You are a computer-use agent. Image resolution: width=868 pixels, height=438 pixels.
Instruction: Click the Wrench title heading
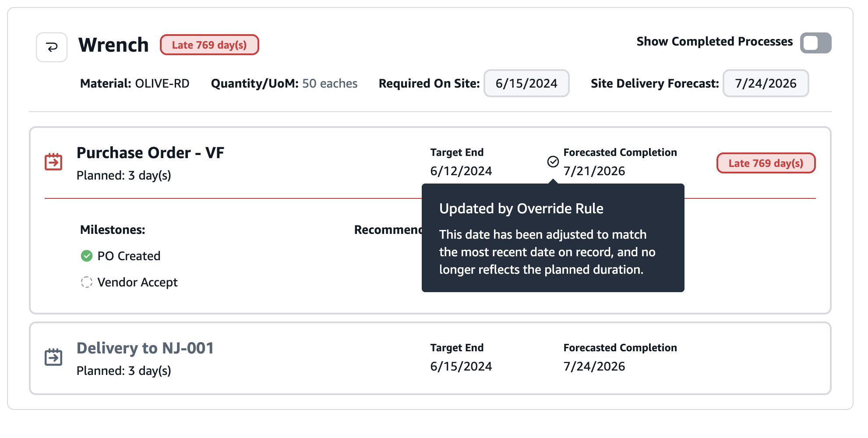(113, 45)
